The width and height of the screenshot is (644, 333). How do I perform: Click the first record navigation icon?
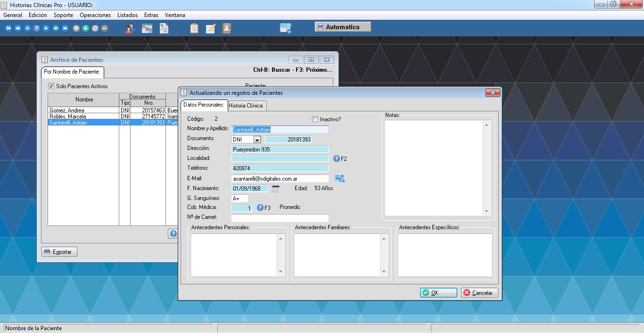(8, 28)
